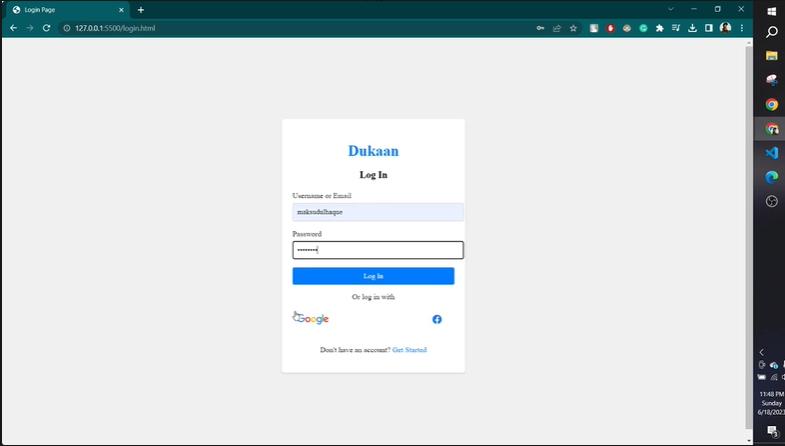Open Microsoft Edge from the taskbar

[x=771, y=177]
